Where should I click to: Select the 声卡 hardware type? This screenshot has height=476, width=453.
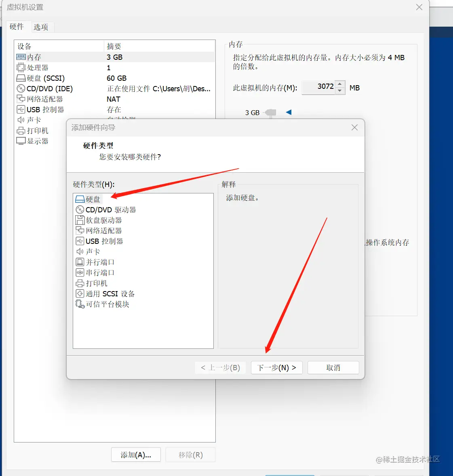[x=92, y=251]
